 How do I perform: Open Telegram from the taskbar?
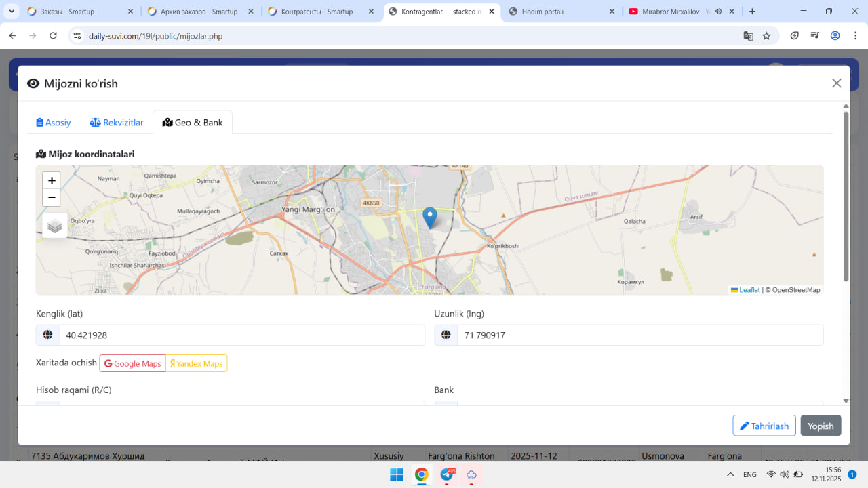click(x=447, y=474)
